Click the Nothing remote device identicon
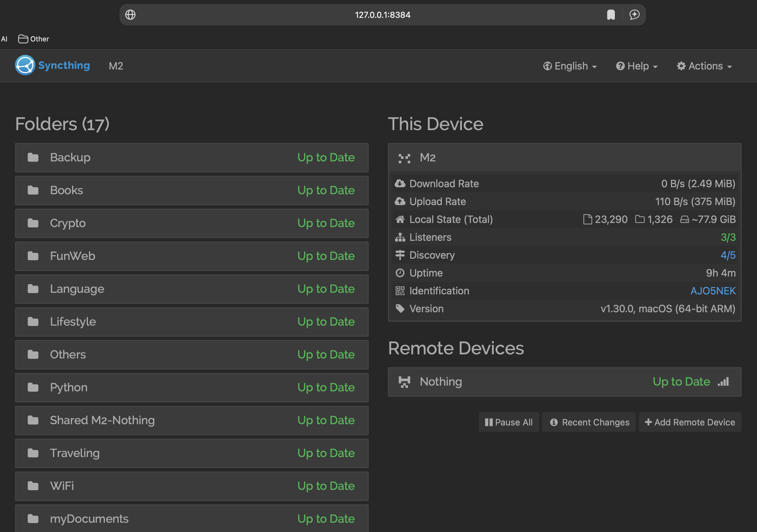Screen dimensions: 757x532 (404, 382)
